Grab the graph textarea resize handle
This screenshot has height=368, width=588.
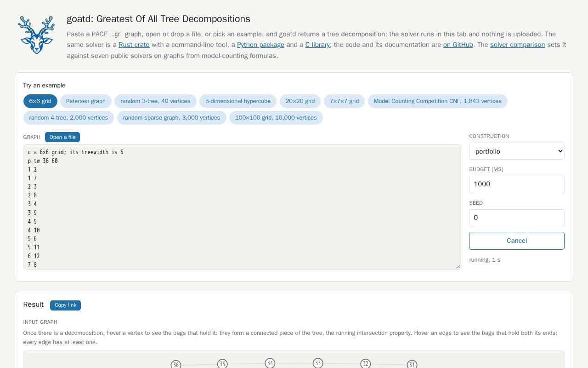[x=458, y=266]
